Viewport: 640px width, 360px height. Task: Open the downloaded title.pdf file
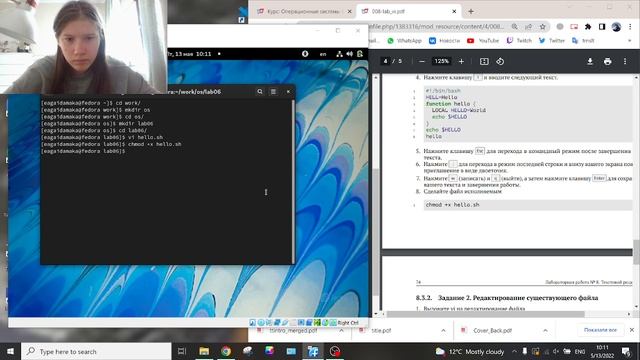point(381,330)
